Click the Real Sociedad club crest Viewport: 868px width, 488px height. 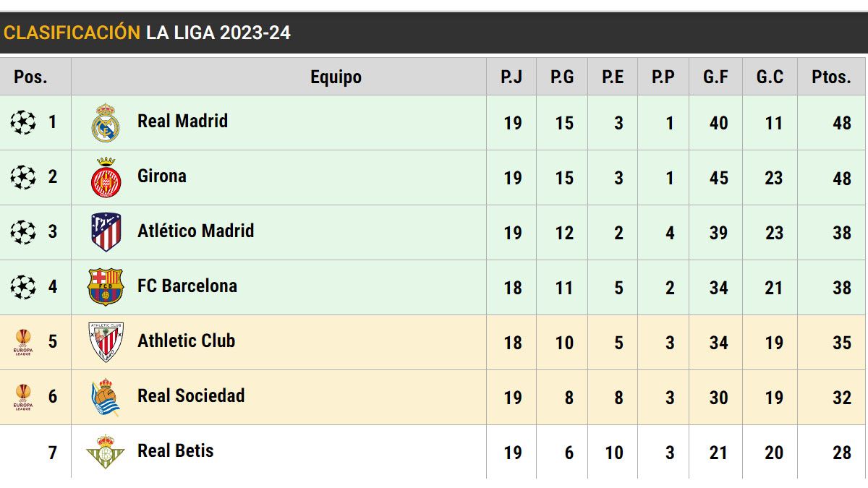(x=106, y=397)
